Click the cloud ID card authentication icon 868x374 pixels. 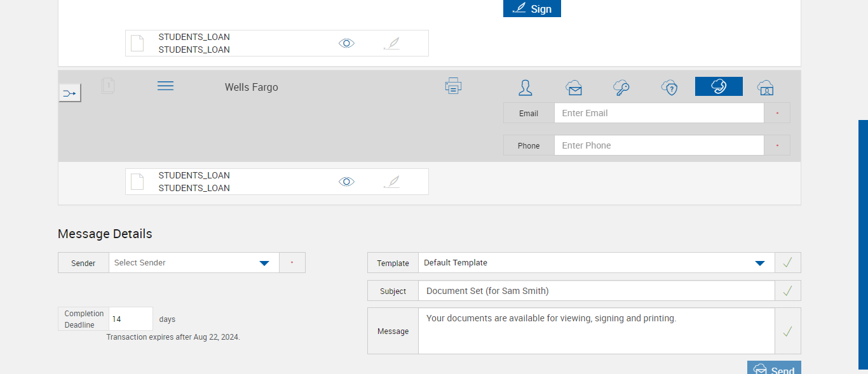point(765,88)
